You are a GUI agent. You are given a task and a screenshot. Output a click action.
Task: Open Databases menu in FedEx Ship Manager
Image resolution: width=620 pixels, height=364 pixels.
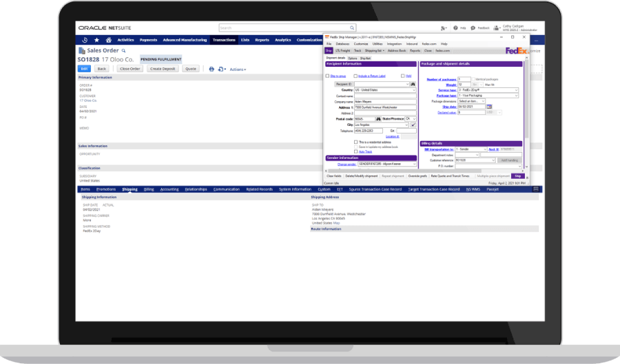[x=342, y=44]
